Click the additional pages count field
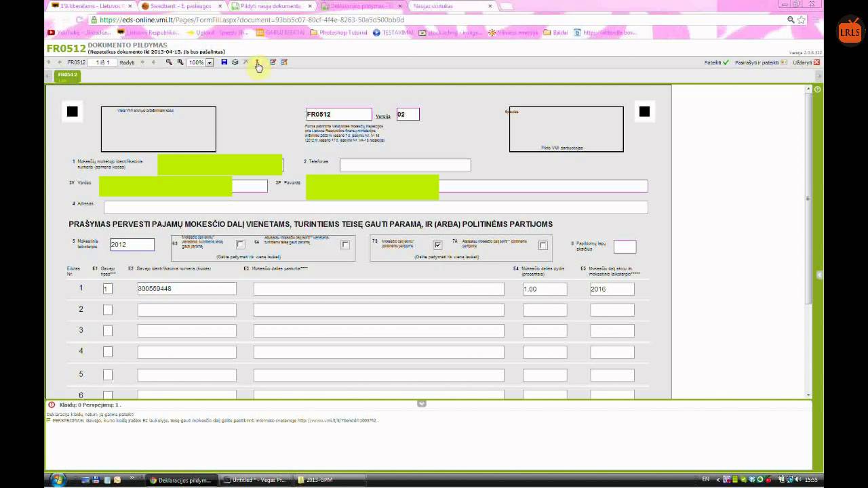Viewport: 868px width, 488px height. pyautogui.click(x=625, y=247)
